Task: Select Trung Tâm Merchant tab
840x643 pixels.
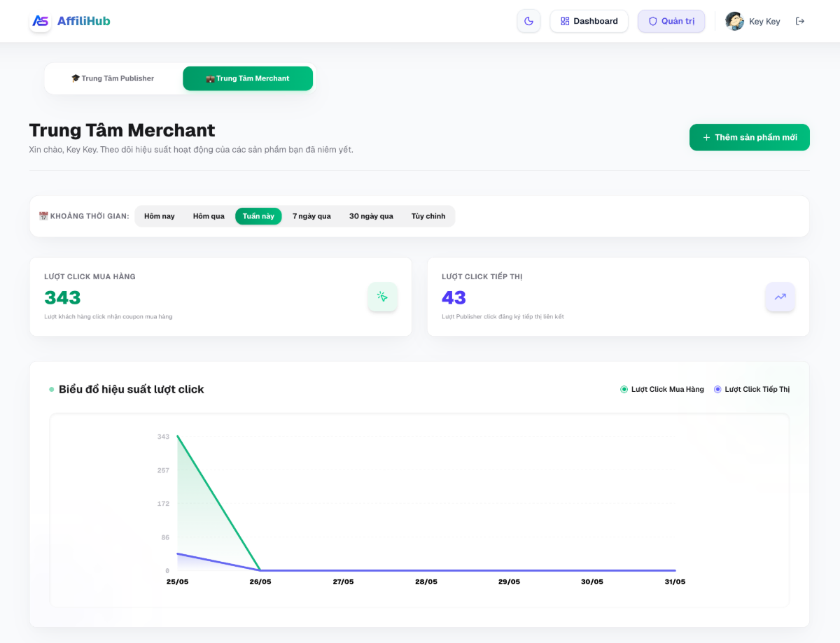Action: point(248,78)
